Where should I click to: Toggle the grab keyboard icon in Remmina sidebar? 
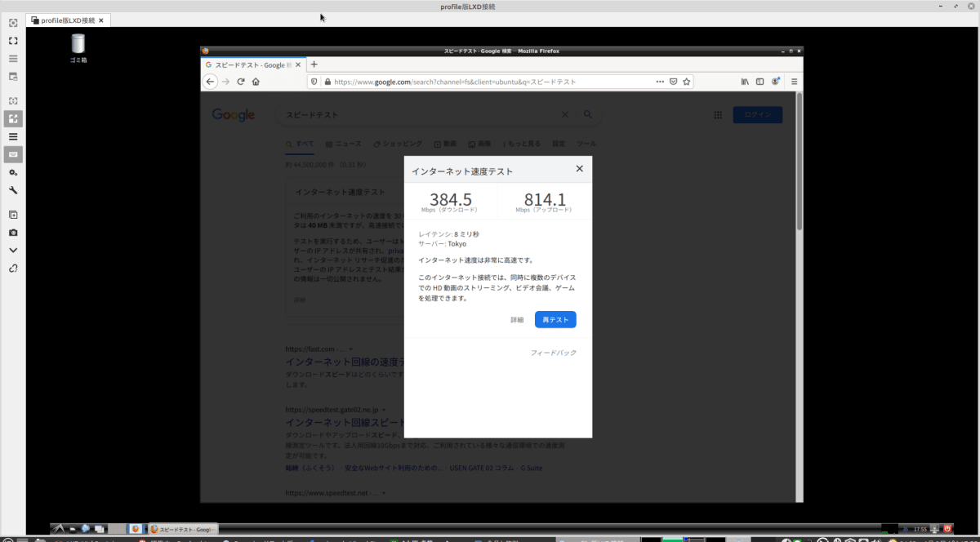tap(13, 154)
